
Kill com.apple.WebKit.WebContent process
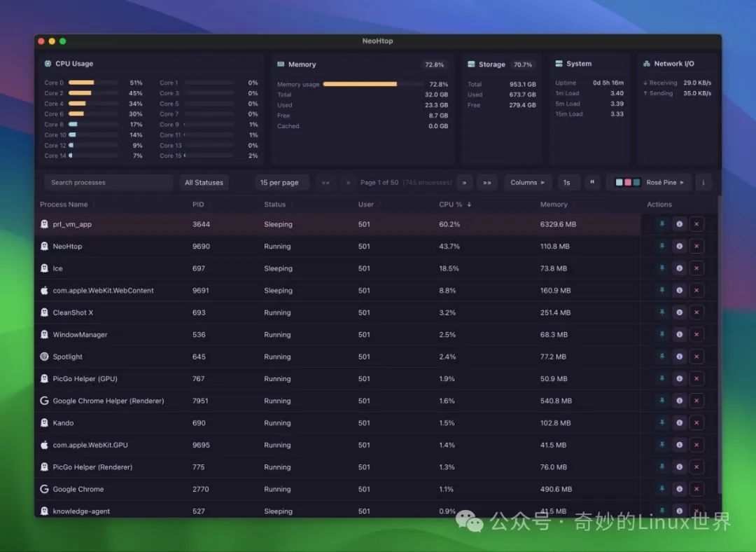tap(696, 291)
